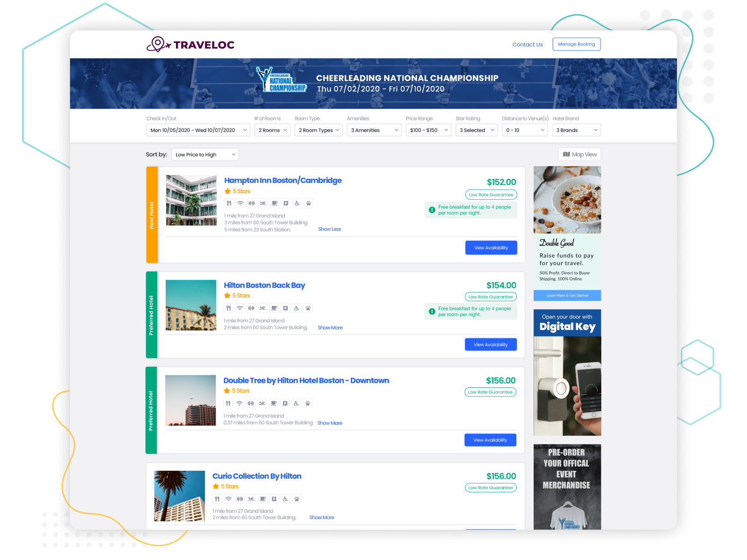
Task: Click the Check In/Out date field
Action: click(x=197, y=130)
